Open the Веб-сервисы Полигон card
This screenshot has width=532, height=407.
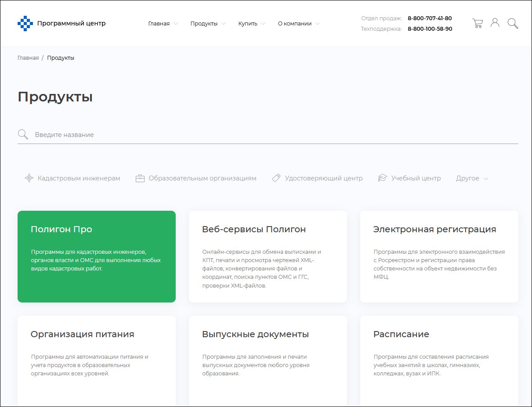(x=268, y=256)
